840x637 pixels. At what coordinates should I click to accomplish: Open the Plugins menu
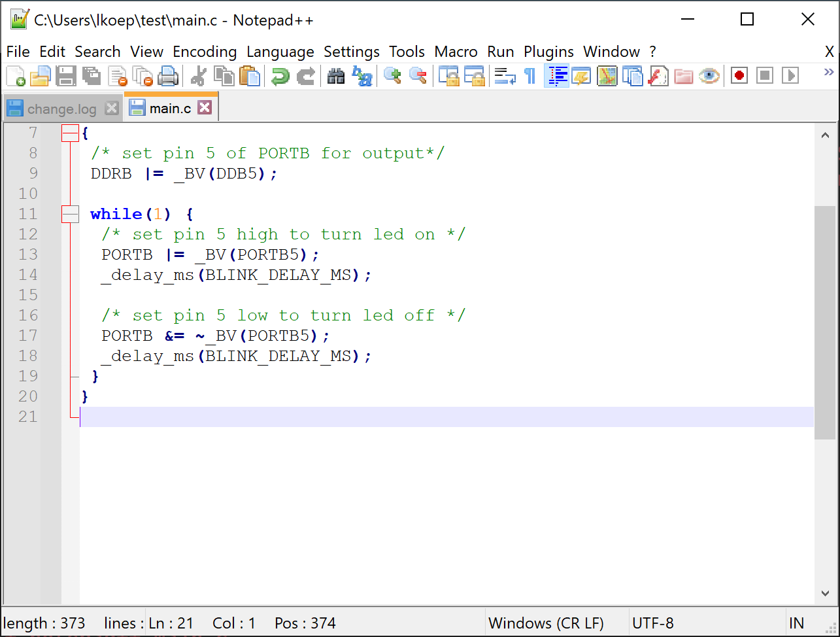pos(549,52)
